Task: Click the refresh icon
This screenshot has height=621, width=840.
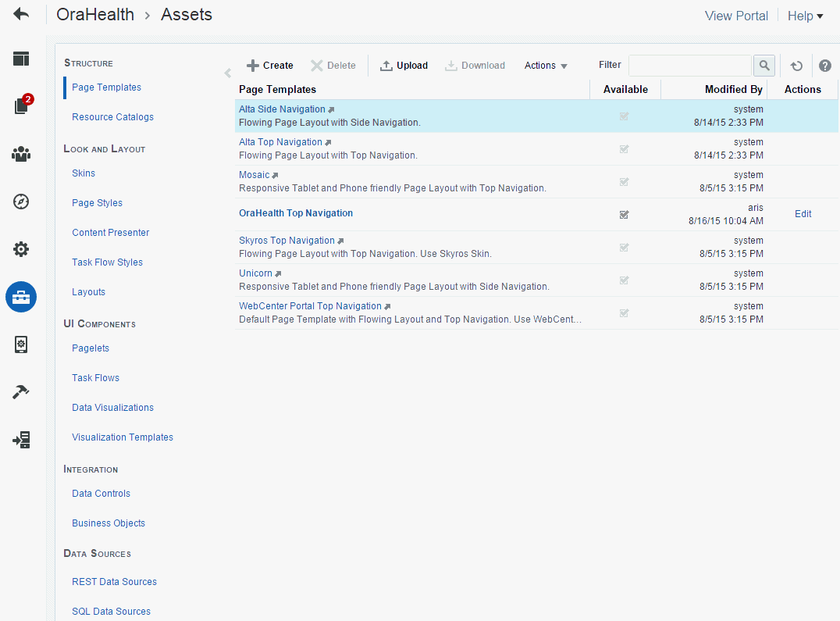Action: point(796,66)
